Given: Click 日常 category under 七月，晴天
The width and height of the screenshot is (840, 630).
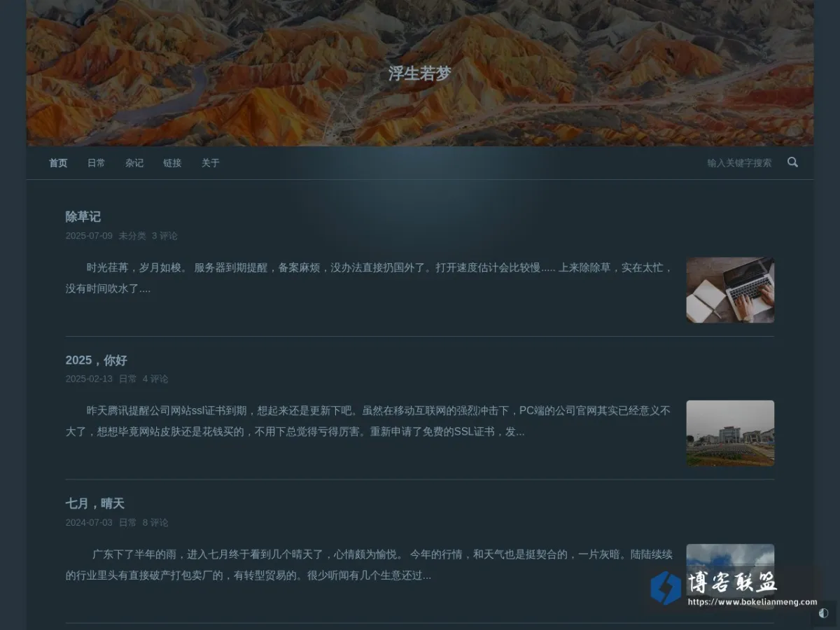Looking at the screenshot, I should (127, 523).
